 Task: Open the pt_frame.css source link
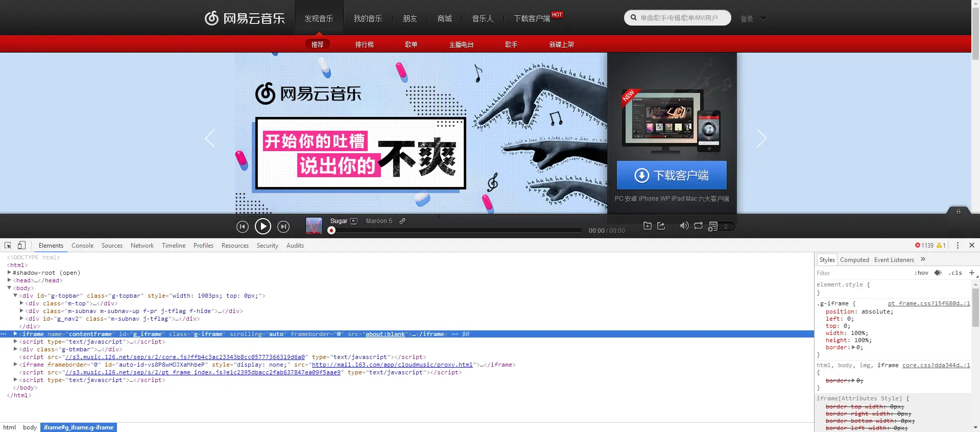coord(928,303)
